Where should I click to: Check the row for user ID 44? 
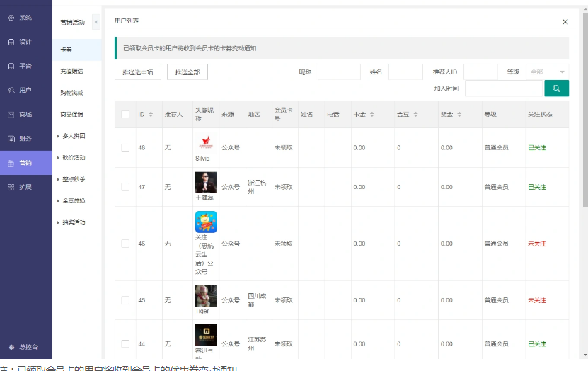[x=125, y=344]
